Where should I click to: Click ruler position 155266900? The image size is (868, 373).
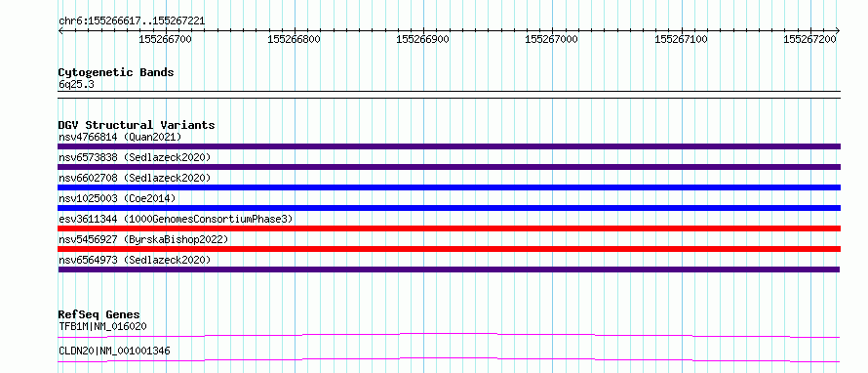[x=423, y=39]
